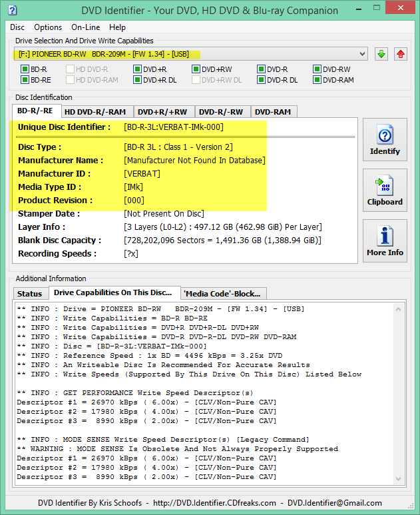Screen dimensions: 420x515
Task: Toggle the DVD-R DL capability checkbox
Action: coord(261,80)
